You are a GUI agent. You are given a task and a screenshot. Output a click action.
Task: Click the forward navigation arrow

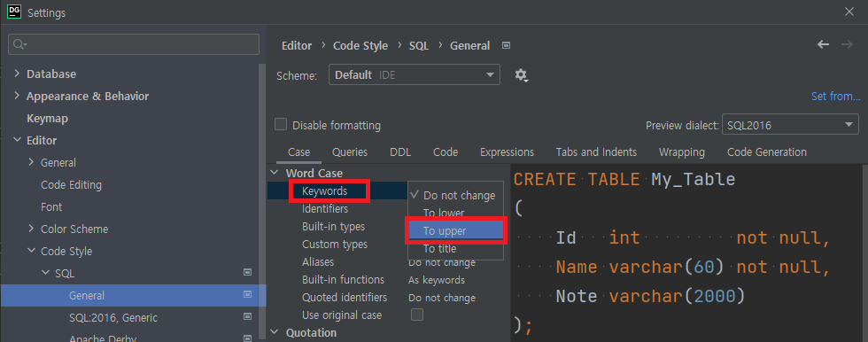[x=847, y=45]
